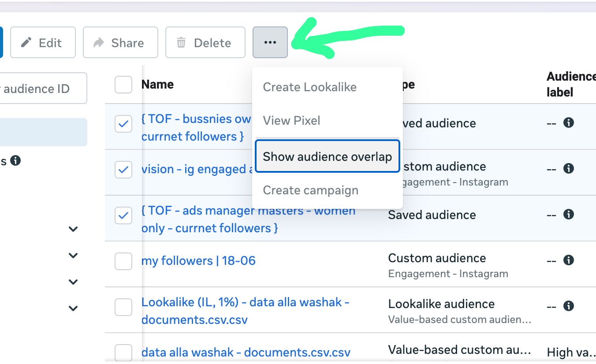Check the my followers 18-06 checkbox
This screenshot has width=596, height=364.
[123, 261]
